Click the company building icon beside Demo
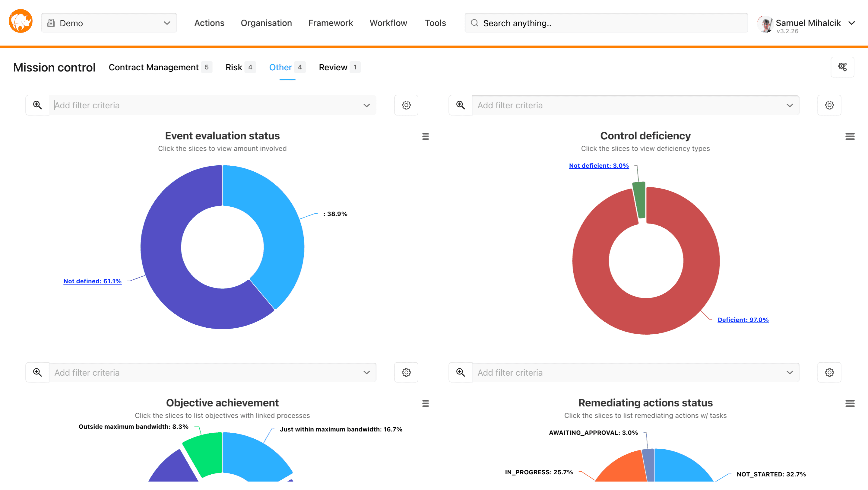This screenshot has width=868, height=490. [x=52, y=23]
